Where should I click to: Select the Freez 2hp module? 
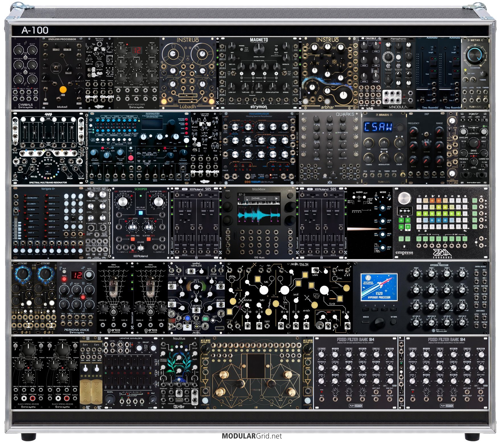[401, 373]
